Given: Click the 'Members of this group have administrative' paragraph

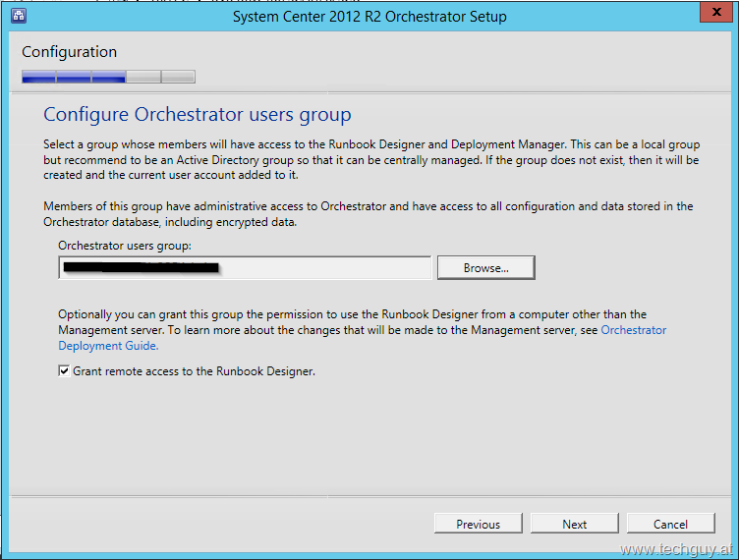Looking at the screenshot, I should pyautogui.click(x=369, y=214).
